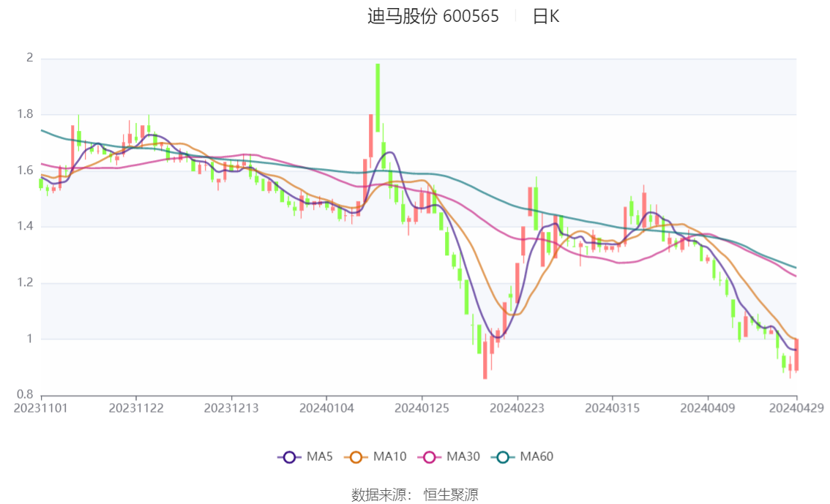The image size is (830, 504).
Task: Click the data source text 恒生聚源
Action: click(x=451, y=495)
